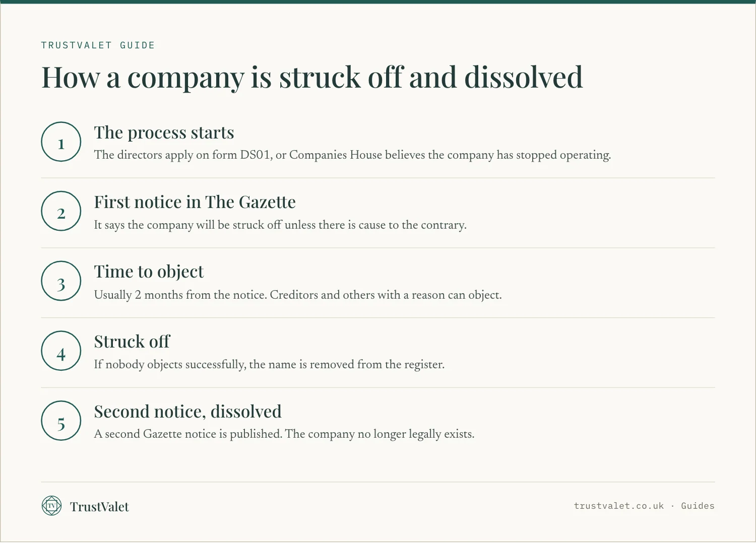The image size is (756, 543).
Task: Click the circled number 5 step icon
Action: tap(61, 421)
